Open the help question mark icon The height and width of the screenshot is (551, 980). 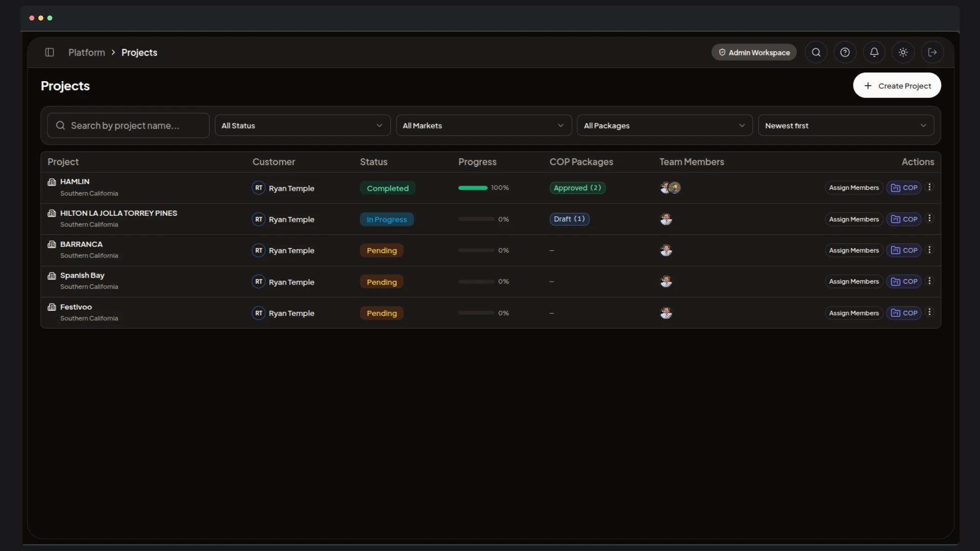[845, 53]
